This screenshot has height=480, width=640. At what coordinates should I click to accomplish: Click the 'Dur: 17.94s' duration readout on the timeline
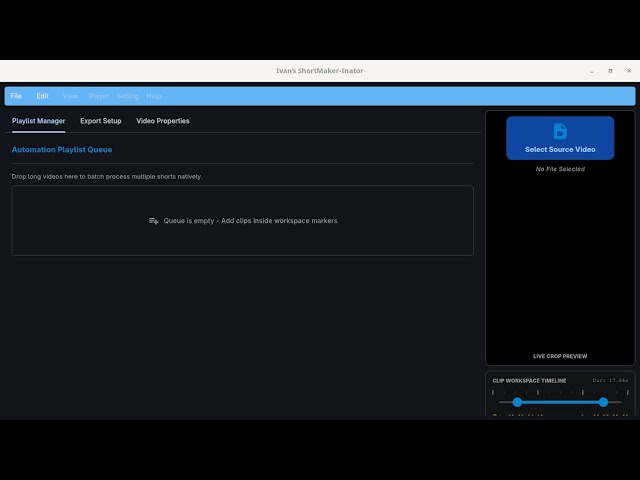point(610,380)
